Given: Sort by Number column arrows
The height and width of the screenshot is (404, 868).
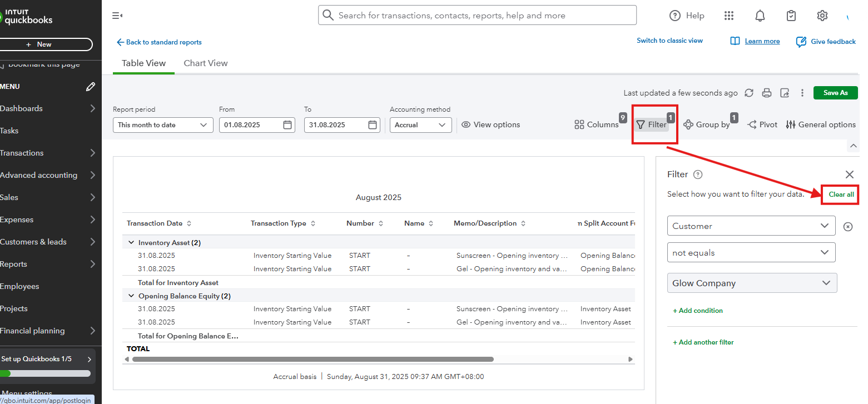Looking at the screenshot, I should 381,223.
